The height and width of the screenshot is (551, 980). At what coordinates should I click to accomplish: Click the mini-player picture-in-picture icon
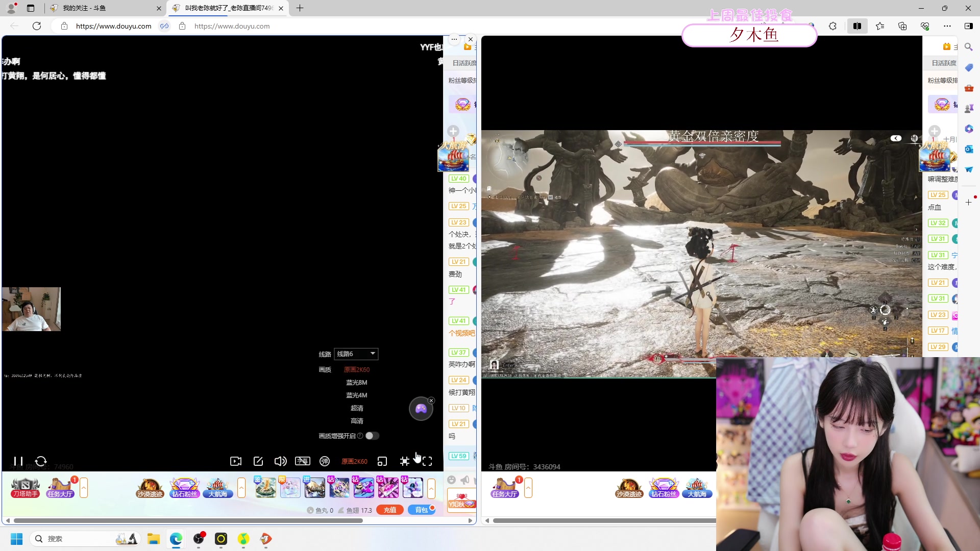(x=382, y=461)
